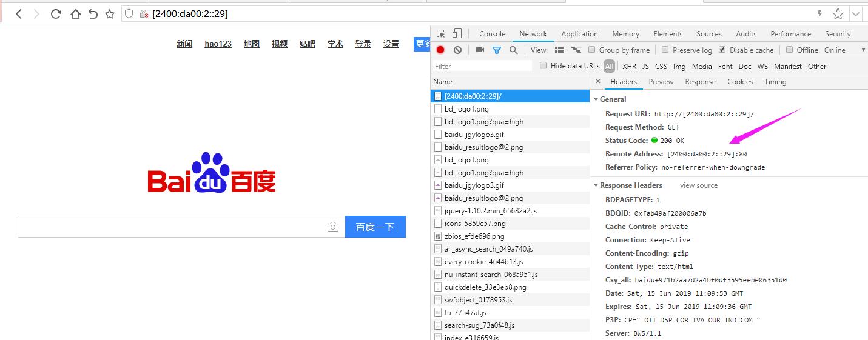Click the Baidu logo
This screenshot has height=340, width=868.
coord(212,172)
